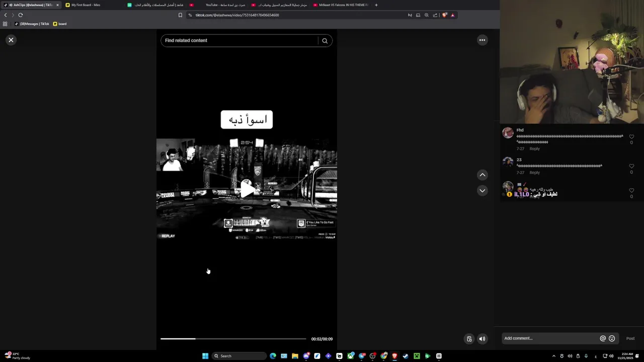Reload the current page

(x=21, y=15)
